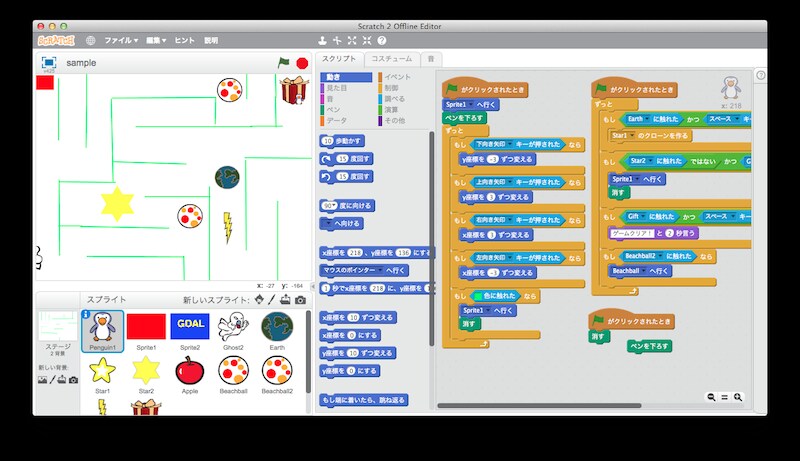Open the ファイル menu
800x461 pixels.
point(121,41)
